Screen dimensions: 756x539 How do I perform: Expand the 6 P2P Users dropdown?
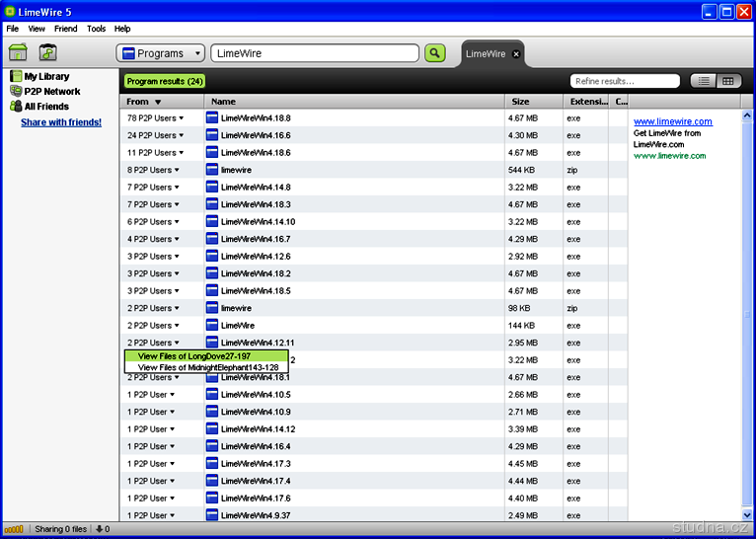tap(177, 222)
